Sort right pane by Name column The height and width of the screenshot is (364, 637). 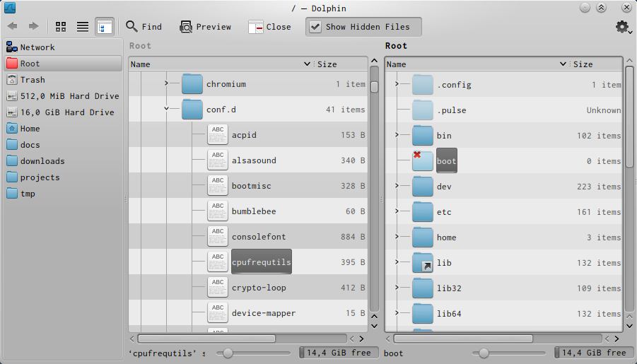[x=477, y=64]
